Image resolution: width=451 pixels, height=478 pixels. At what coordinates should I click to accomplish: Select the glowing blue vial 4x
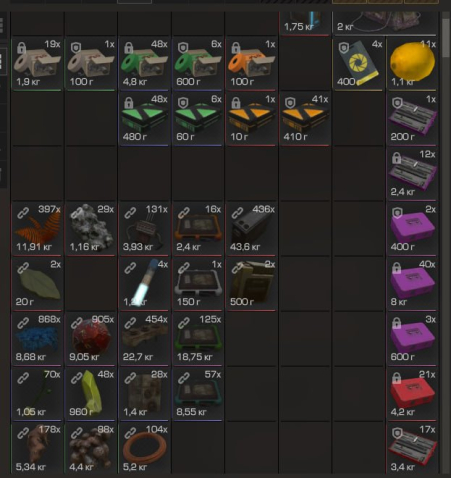(x=144, y=284)
